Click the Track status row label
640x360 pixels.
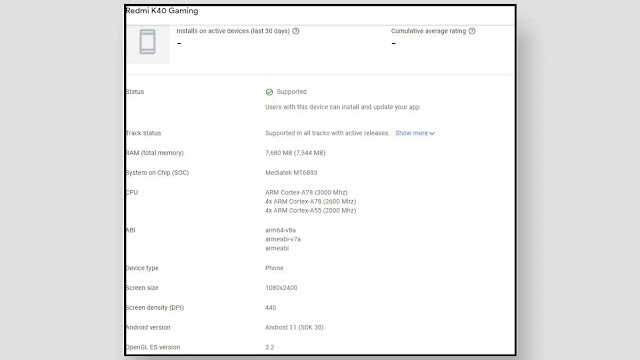pyautogui.click(x=143, y=133)
